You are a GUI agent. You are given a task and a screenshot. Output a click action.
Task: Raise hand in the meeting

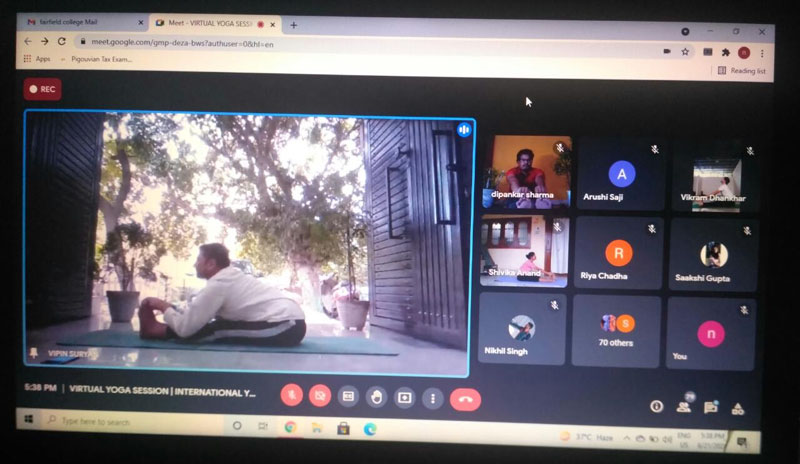(376, 397)
